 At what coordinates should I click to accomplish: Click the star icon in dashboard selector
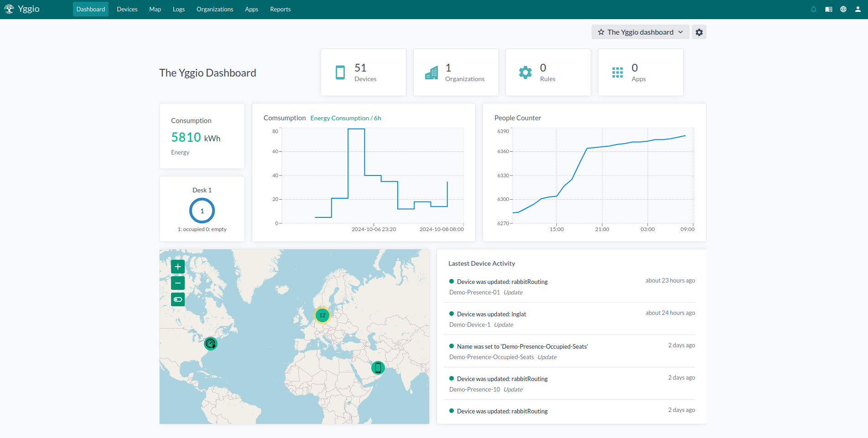coord(601,32)
